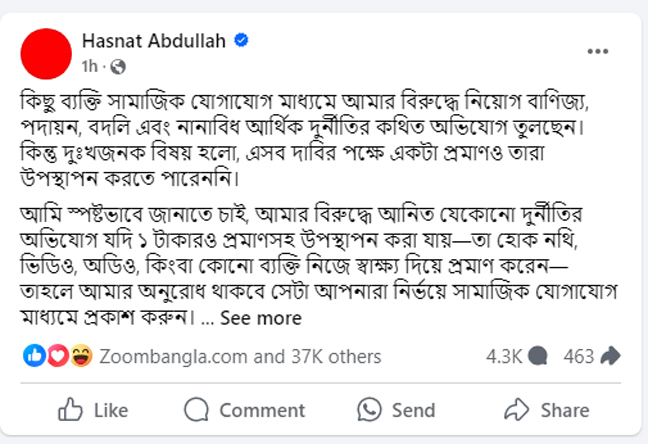Click the Share button
Image resolution: width=648 pixels, height=444 pixels.
click(x=547, y=410)
